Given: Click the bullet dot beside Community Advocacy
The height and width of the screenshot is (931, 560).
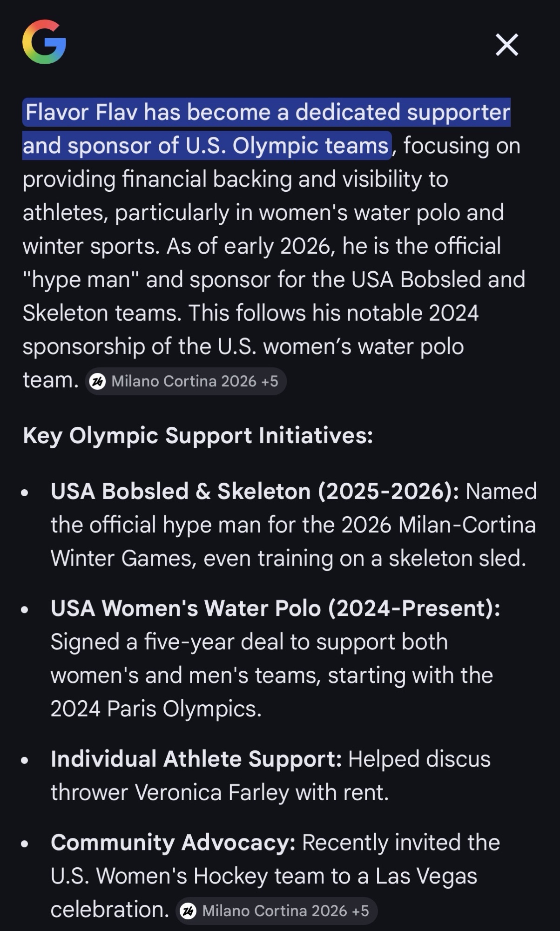Looking at the screenshot, I should [25, 843].
